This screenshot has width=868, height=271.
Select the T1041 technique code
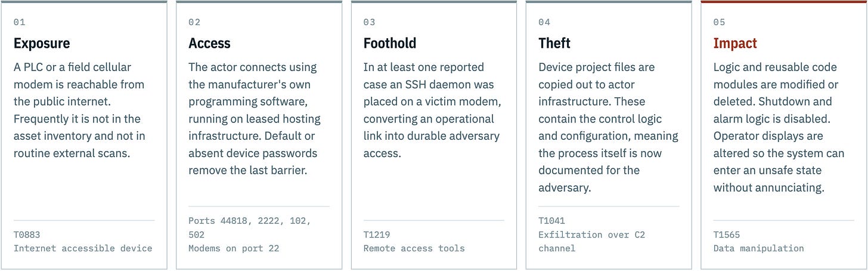(551, 221)
